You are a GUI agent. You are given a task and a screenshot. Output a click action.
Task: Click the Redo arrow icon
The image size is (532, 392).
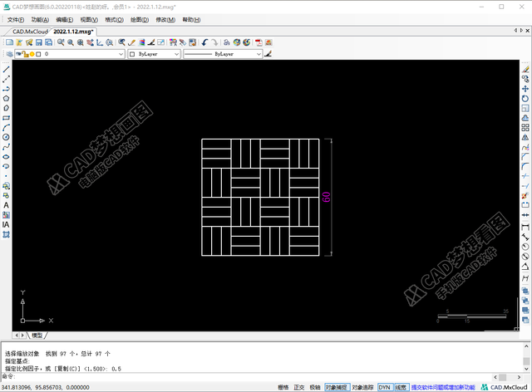(214, 42)
